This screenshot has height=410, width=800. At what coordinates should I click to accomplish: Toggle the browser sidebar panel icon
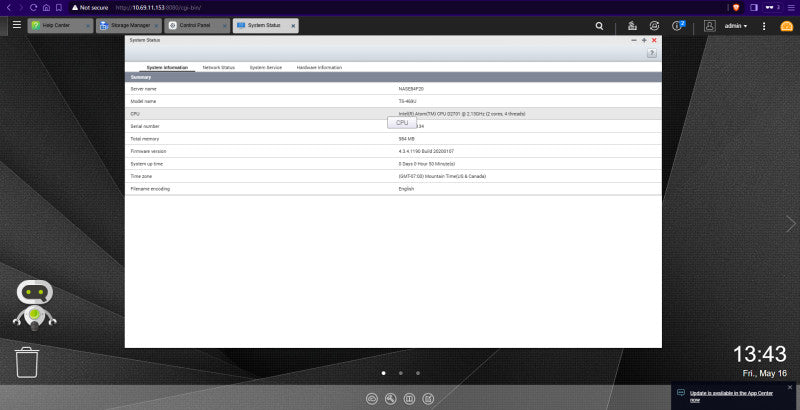tap(754, 8)
